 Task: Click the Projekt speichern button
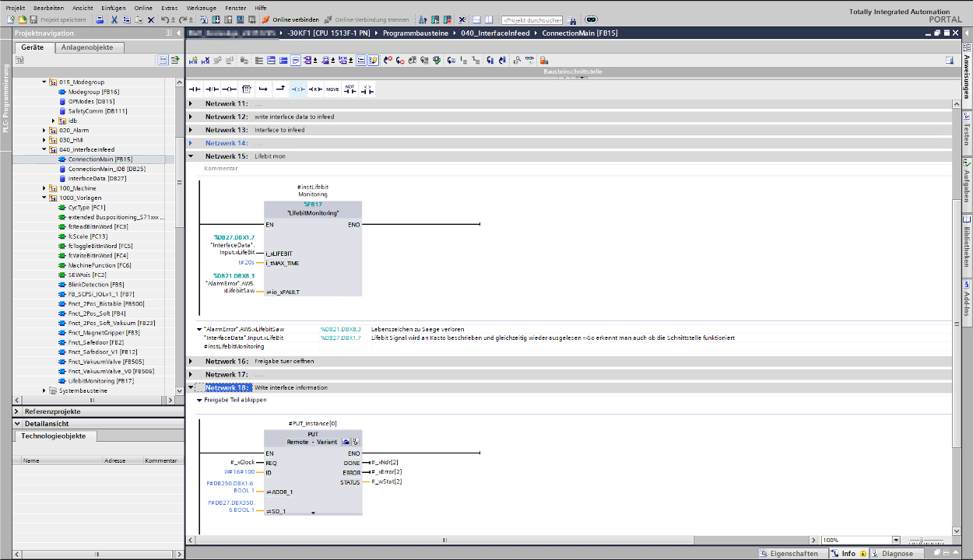58,19
